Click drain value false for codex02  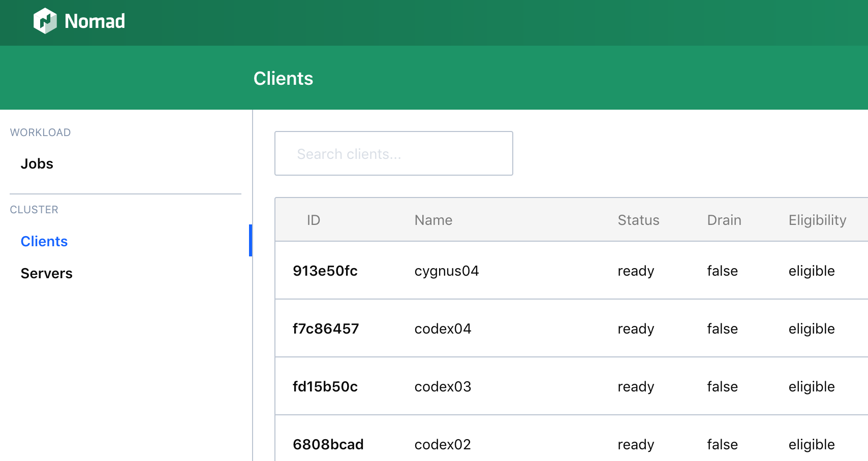722,444
